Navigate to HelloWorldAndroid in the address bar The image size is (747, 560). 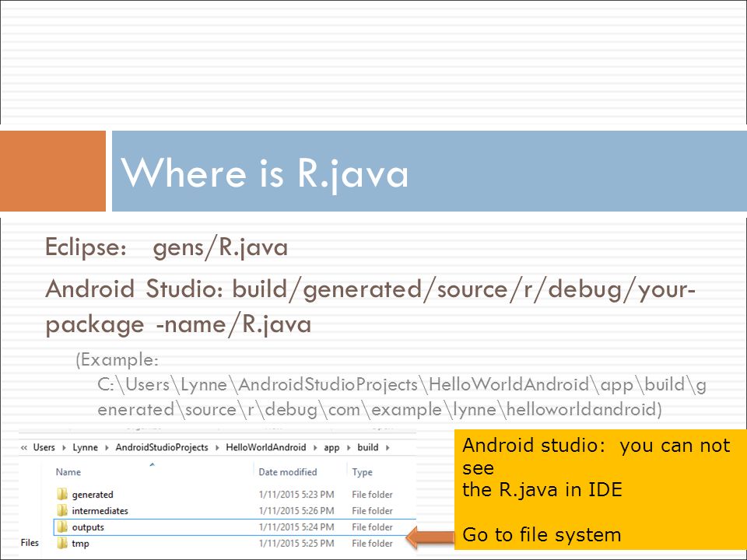266,447
